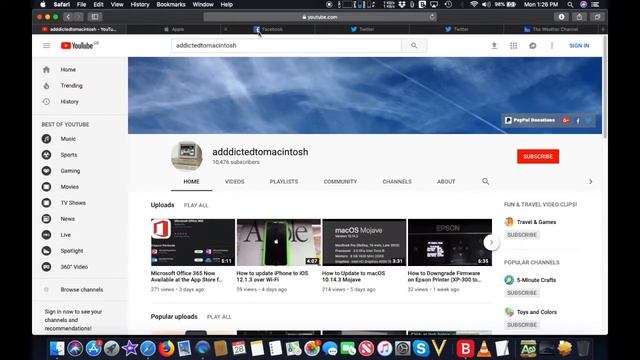Screen dimensions: 640x360
Task: Open History in the sidebar
Action: (69, 101)
